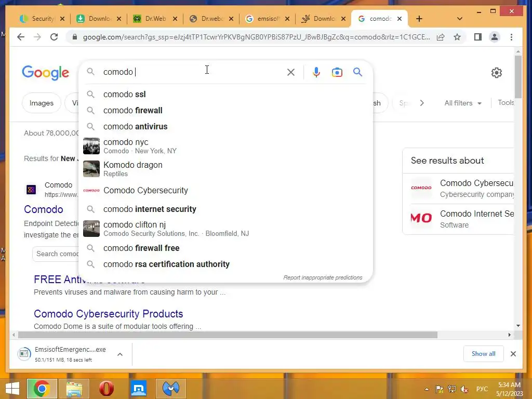Click the vertical page scrollbar

pyautogui.click(x=518, y=77)
